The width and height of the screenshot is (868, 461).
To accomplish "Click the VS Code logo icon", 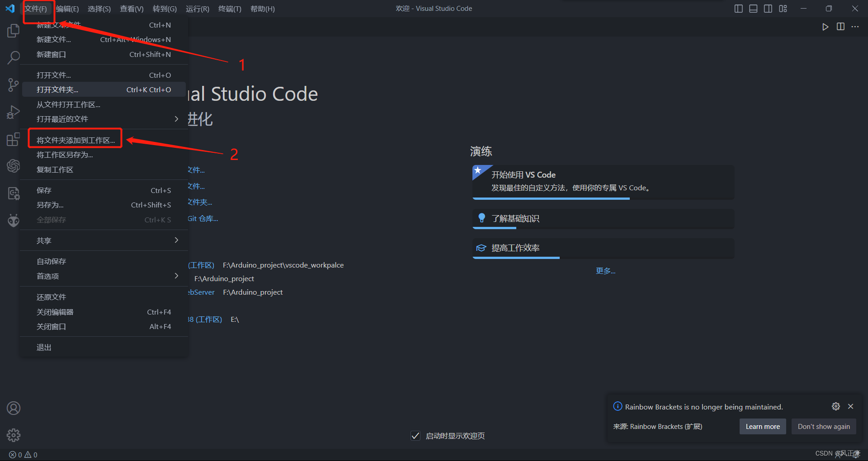I will [10, 9].
